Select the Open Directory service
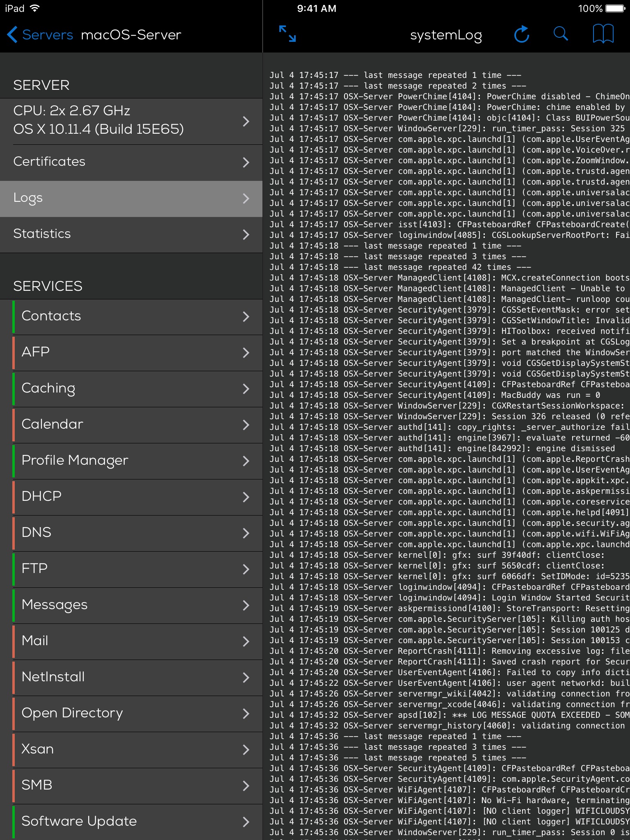Screen dimensions: 630x840 point(131,713)
